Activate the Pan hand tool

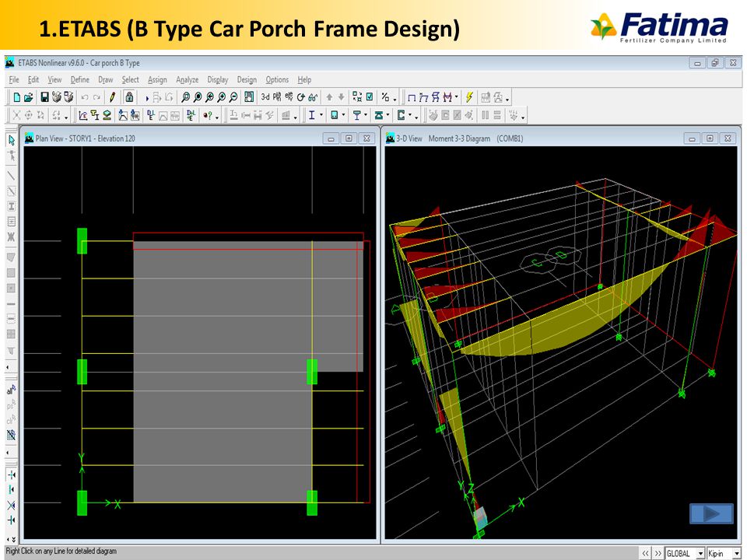(x=249, y=98)
